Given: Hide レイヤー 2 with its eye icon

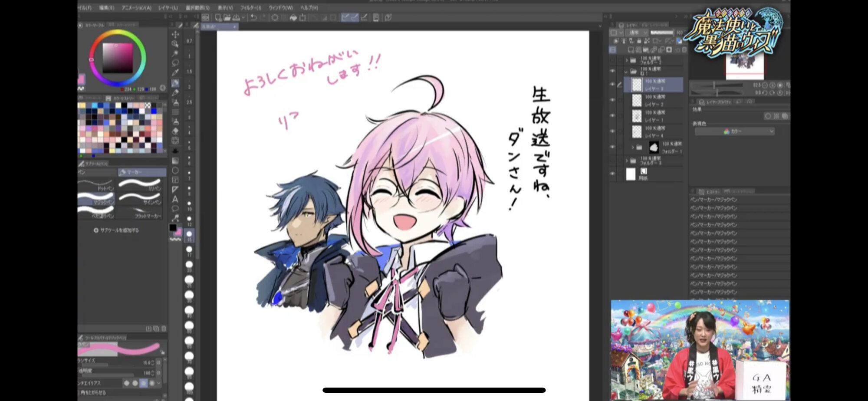Looking at the screenshot, I should (612, 100).
